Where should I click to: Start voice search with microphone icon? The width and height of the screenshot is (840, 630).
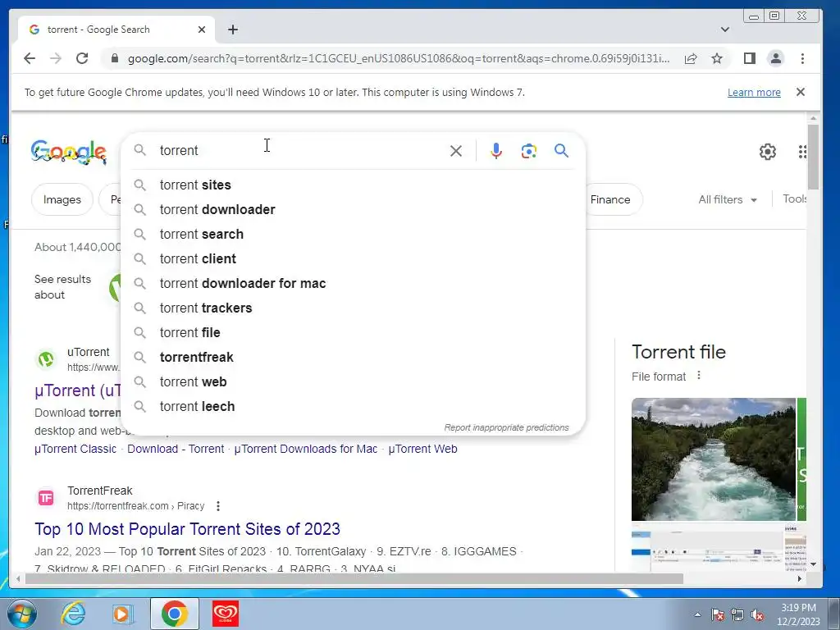pos(496,151)
